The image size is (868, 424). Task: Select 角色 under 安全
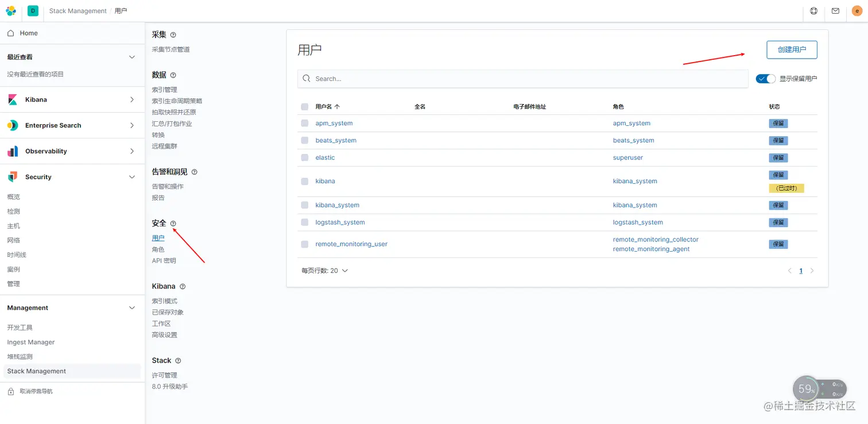point(158,249)
